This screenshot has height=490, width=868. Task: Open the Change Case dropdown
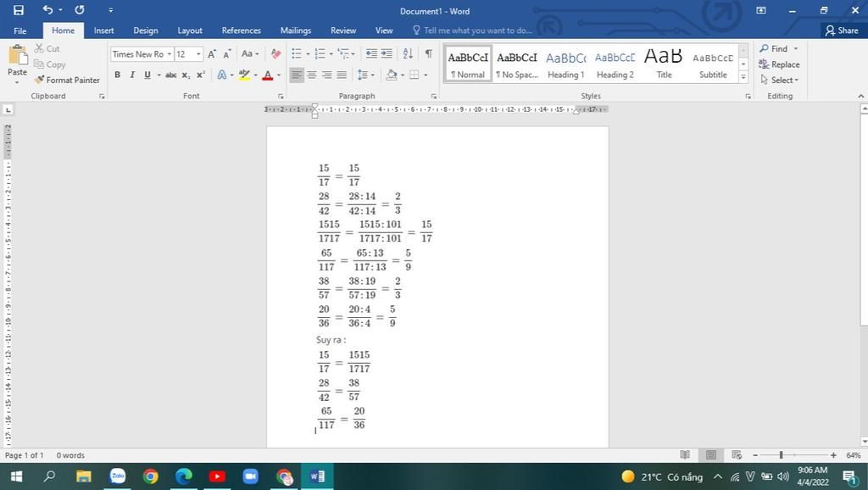(x=250, y=53)
